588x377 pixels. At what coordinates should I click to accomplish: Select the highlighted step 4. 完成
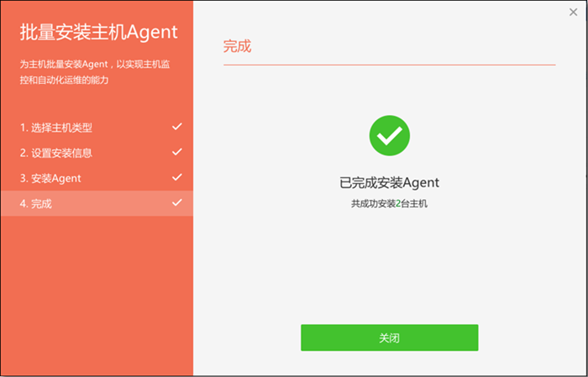(97, 203)
